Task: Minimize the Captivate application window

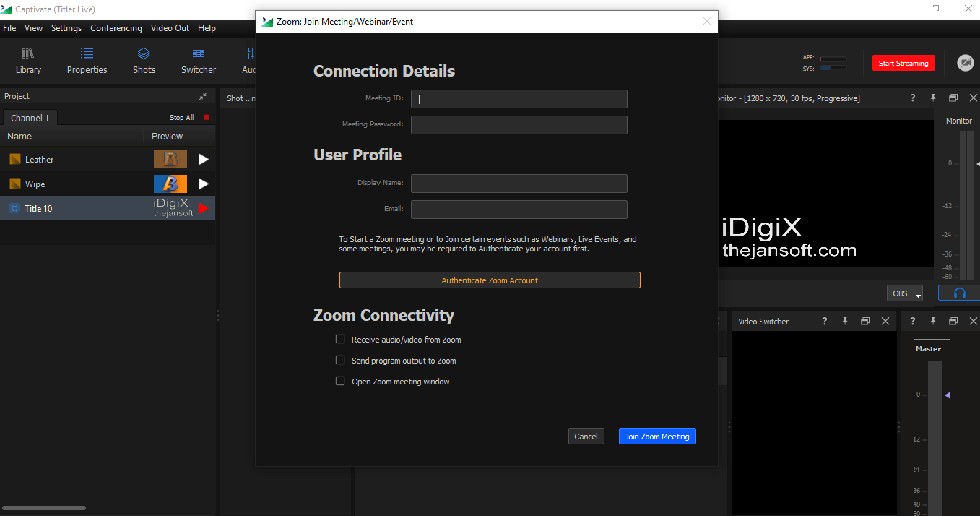Action: pyautogui.click(x=903, y=9)
